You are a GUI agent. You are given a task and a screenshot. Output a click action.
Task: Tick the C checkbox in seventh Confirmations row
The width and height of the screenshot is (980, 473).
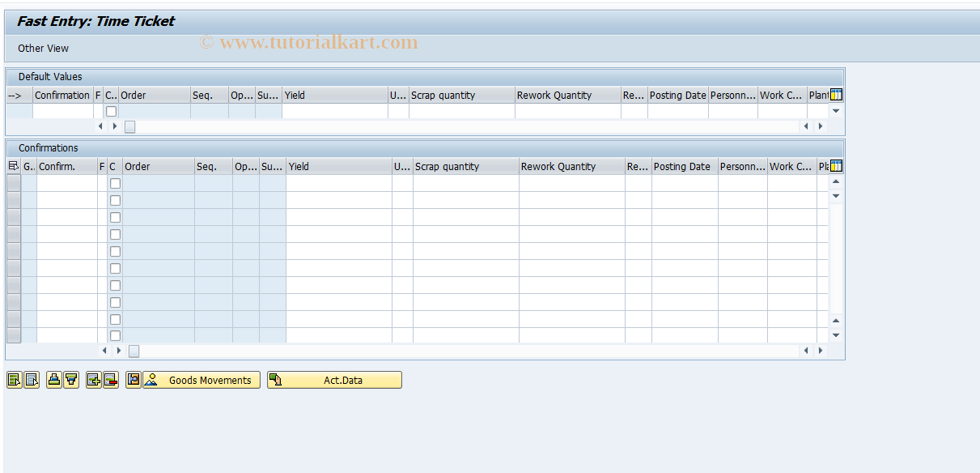point(115,285)
